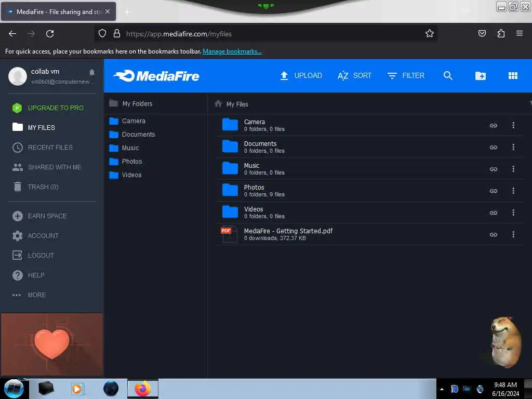The height and width of the screenshot is (399, 532).
Task: Create a new folder with the folder-plus icon
Action: click(x=480, y=76)
